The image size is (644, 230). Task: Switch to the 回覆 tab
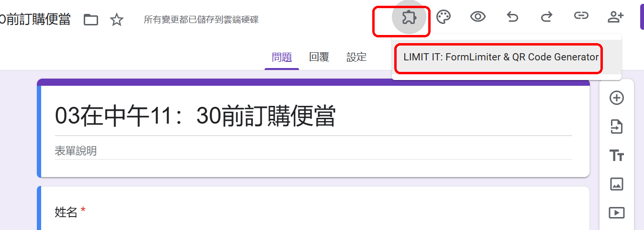(x=319, y=57)
